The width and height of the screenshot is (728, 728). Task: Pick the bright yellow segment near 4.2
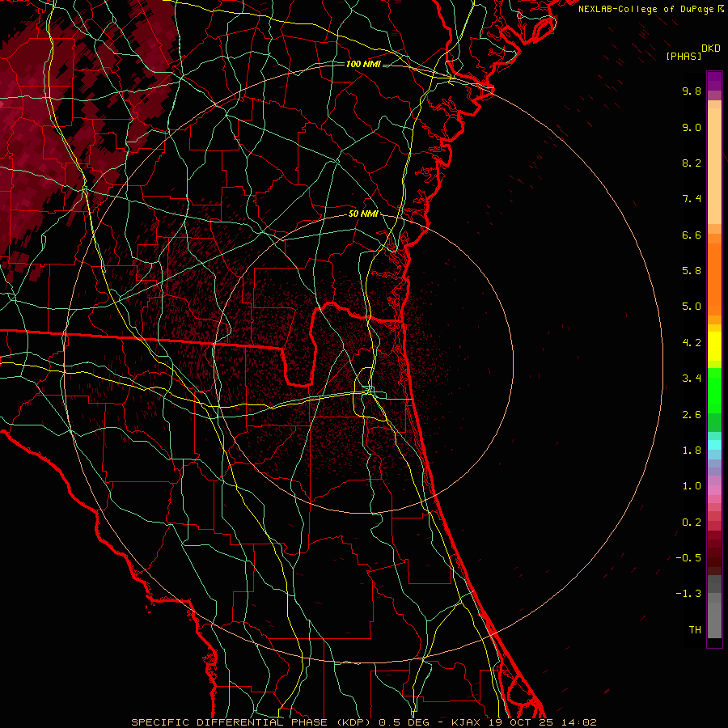tap(714, 346)
